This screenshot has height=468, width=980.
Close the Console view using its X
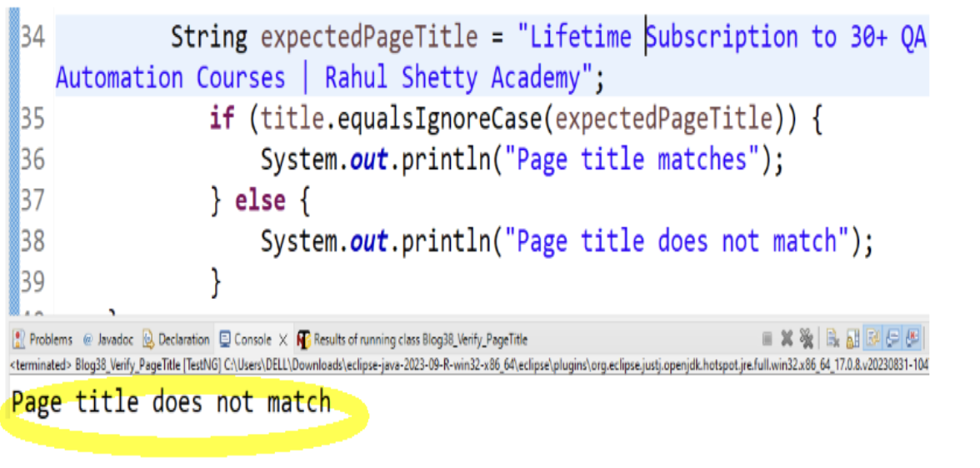[282, 340]
